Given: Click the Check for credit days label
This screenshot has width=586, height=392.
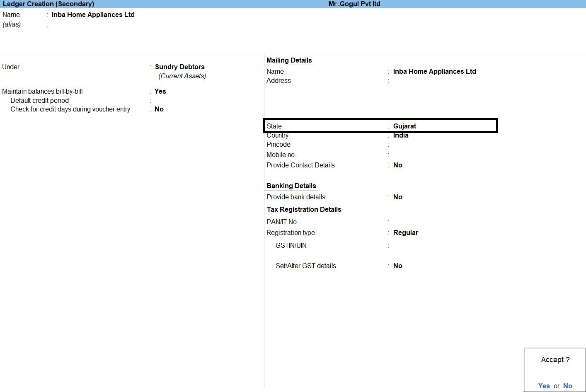Looking at the screenshot, I should [70, 109].
